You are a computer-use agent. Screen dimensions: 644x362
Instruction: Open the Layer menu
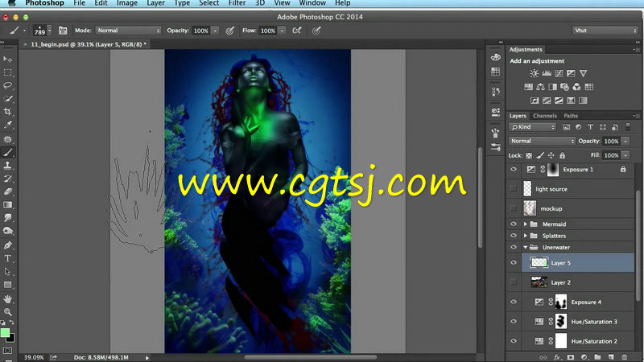pos(155,3)
